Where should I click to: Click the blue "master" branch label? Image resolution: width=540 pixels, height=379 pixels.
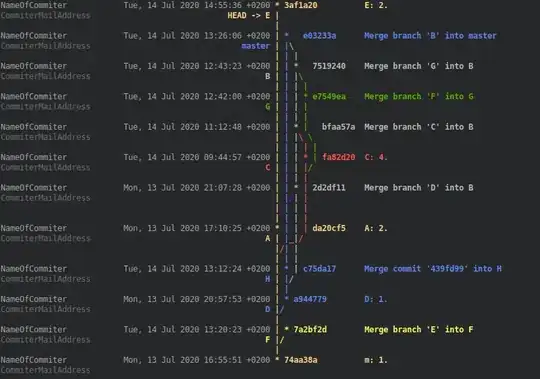[256, 46]
